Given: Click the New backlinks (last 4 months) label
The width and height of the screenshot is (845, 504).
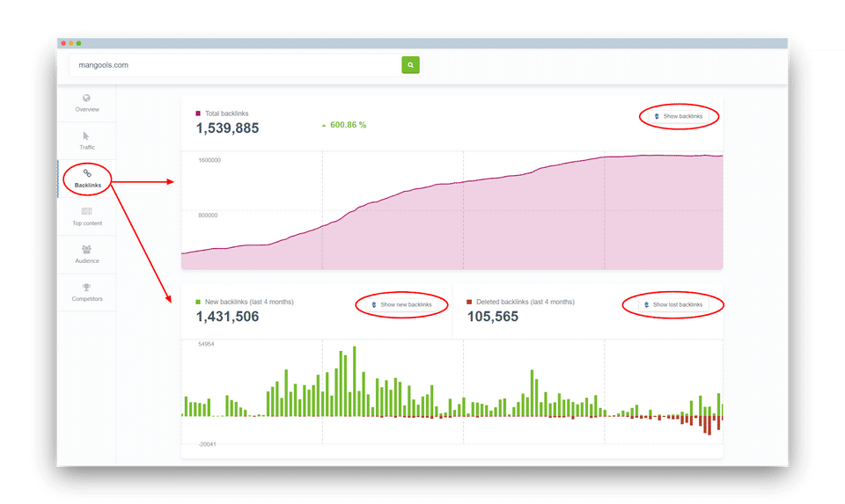Looking at the screenshot, I should click(x=249, y=302).
